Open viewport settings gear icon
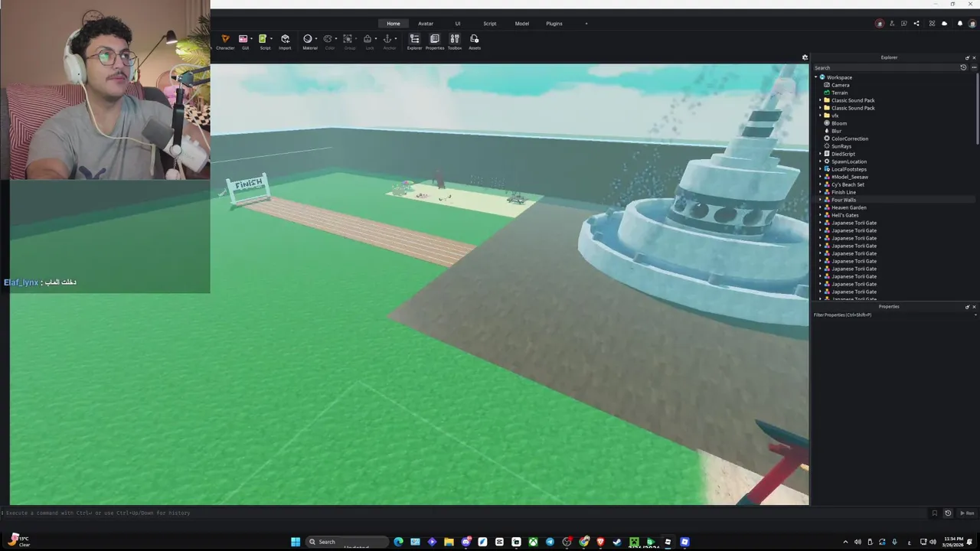The image size is (980, 551). point(805,57)
